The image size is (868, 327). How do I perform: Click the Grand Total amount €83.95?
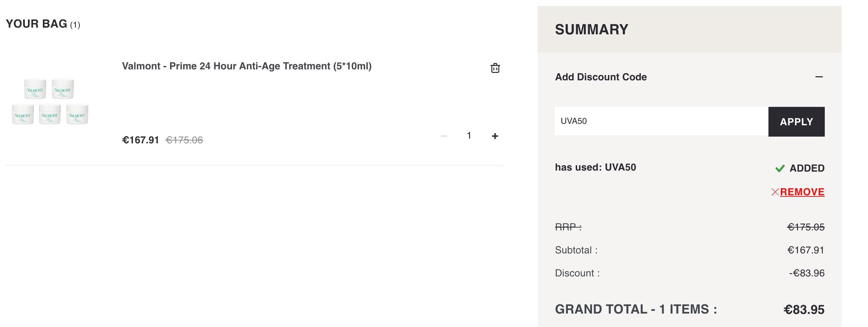click(x=804, y=310)
